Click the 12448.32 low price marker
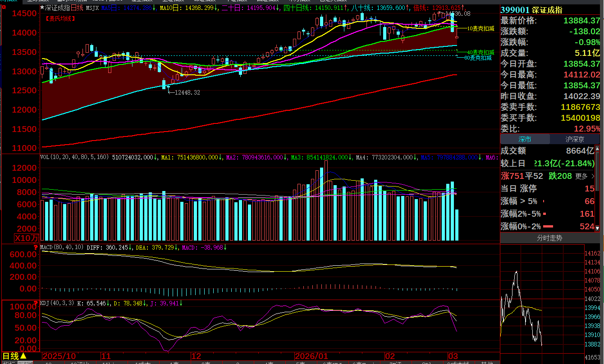This screenshot has width=604, height=364. tap(187, 92)
